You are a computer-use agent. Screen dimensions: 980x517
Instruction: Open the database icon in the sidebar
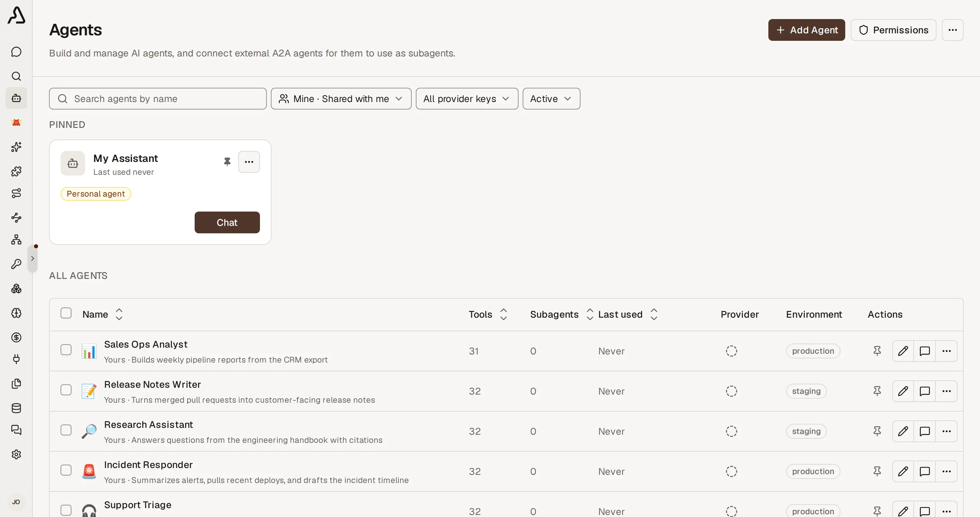[x=16, y=408]
